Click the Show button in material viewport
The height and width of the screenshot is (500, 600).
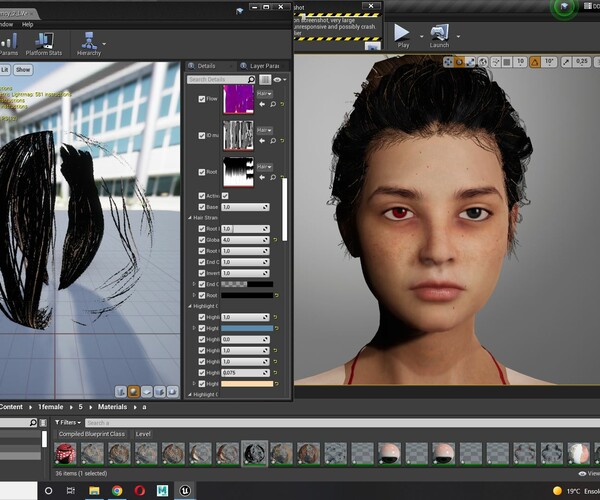pos(23,70)
